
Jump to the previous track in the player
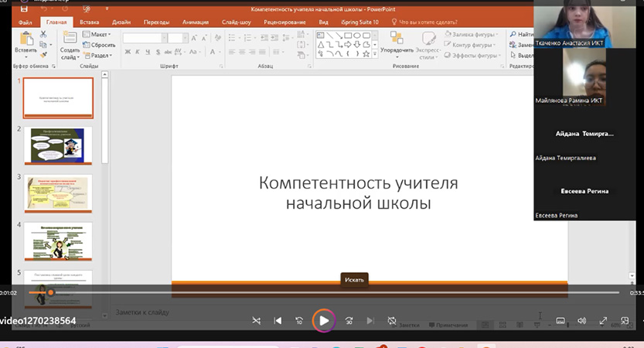click(278, 321)
